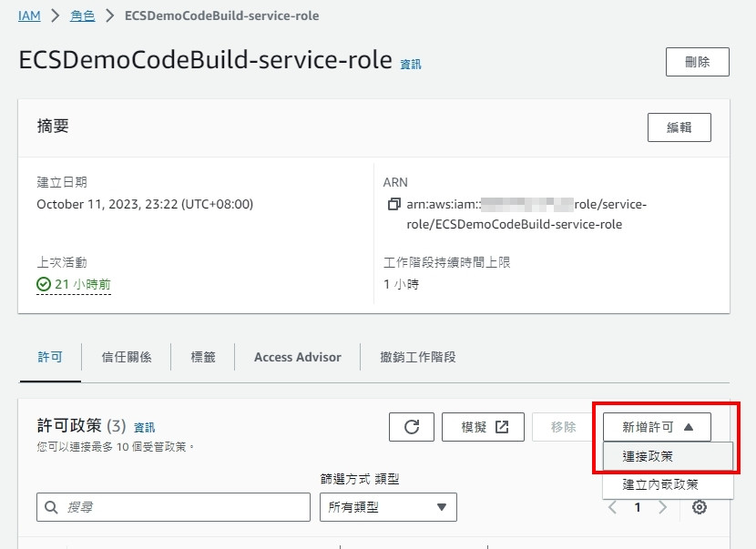756x549 pixels.
Task: Choose 連接政策 from the menu
Action: coord(668,456)
